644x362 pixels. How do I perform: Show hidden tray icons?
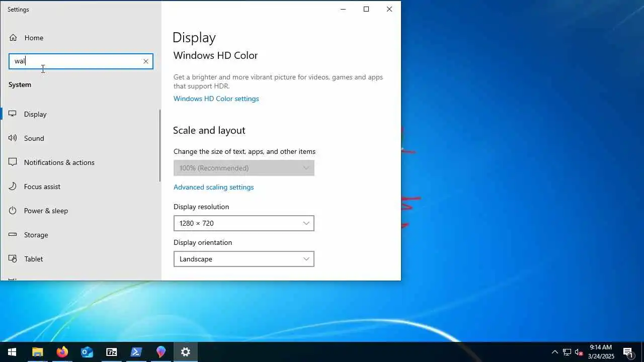555,352
